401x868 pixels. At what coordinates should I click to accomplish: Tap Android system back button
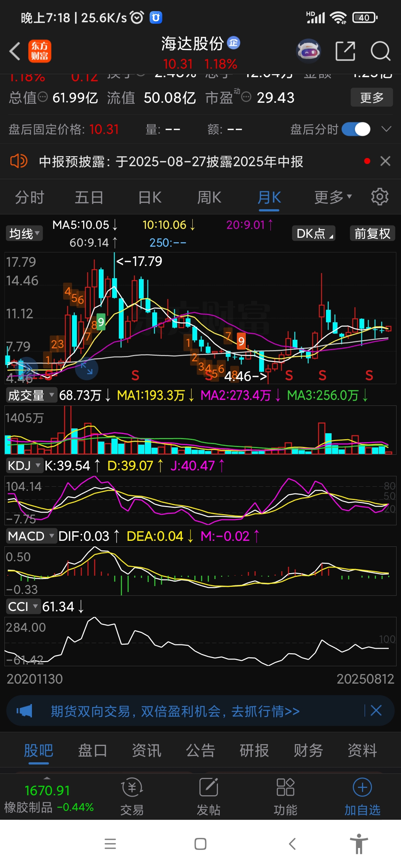[292, 844]
